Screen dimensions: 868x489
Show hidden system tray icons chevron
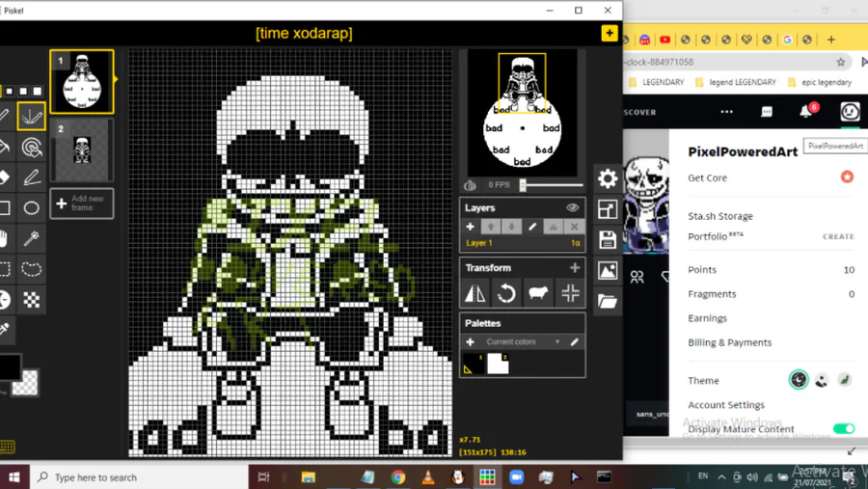pos(721,476)
